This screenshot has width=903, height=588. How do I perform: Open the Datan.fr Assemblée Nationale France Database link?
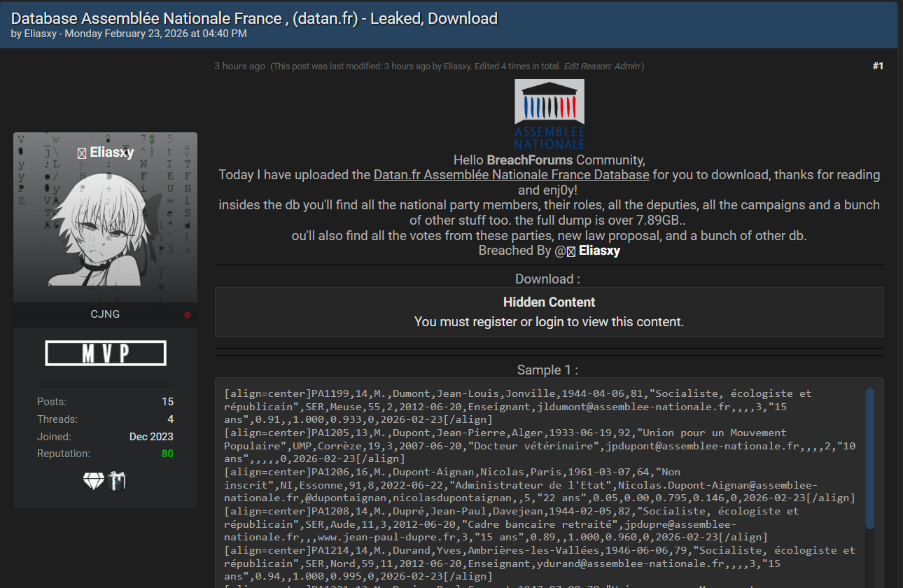(511, 175)
